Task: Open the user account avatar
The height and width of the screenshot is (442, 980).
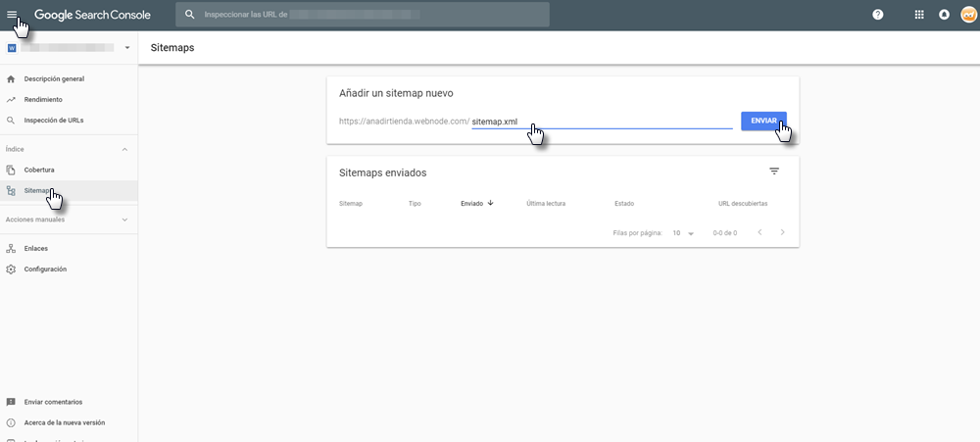Action: tap(968, 15)
